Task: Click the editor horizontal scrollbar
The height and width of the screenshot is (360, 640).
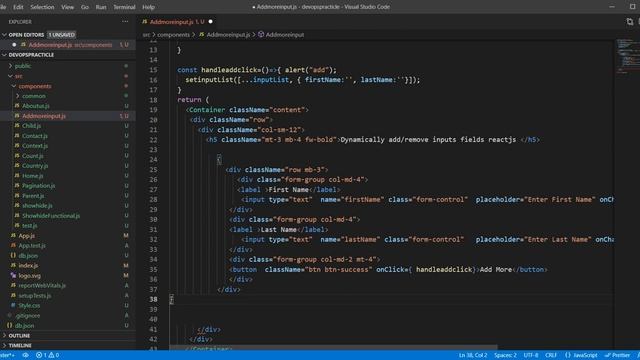Action: pyautogui.click(x=333, y=347)
